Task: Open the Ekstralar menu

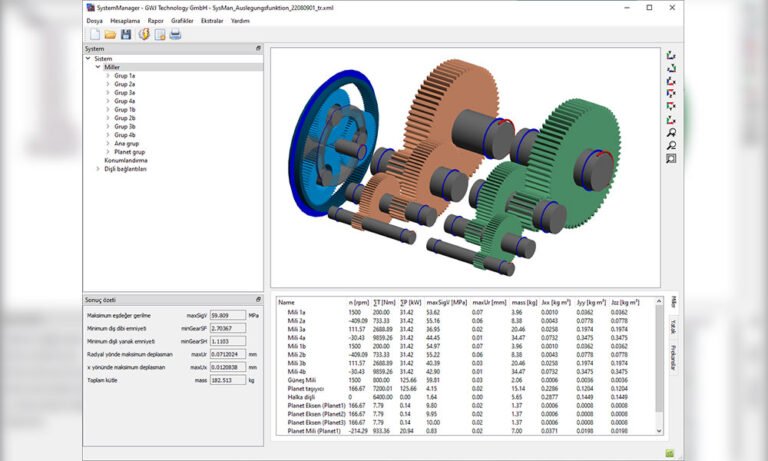Action: point(212,21)
